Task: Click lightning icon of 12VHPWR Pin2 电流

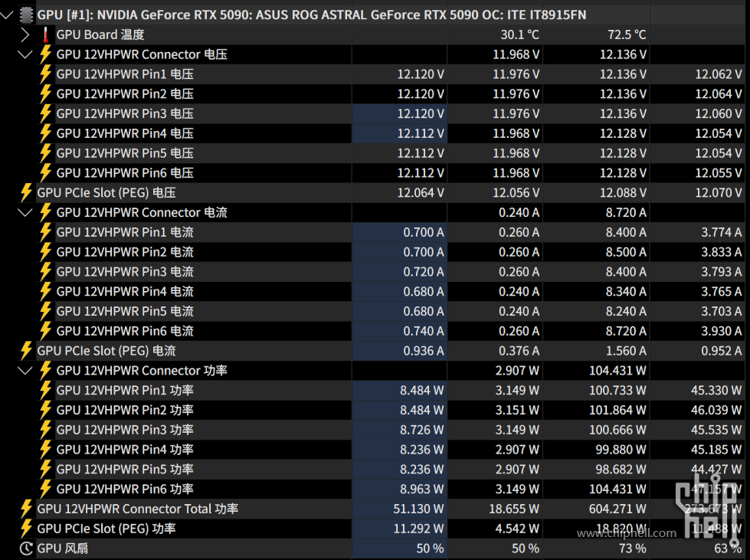Action: coord(45,252)
